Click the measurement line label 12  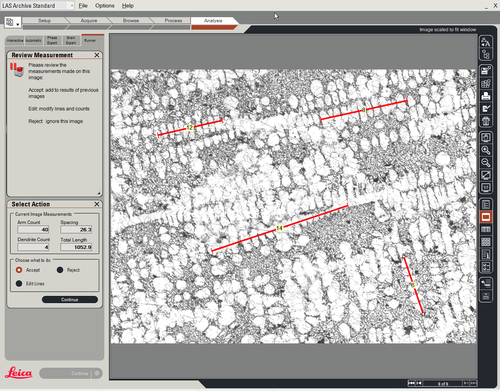click(189, 127)
